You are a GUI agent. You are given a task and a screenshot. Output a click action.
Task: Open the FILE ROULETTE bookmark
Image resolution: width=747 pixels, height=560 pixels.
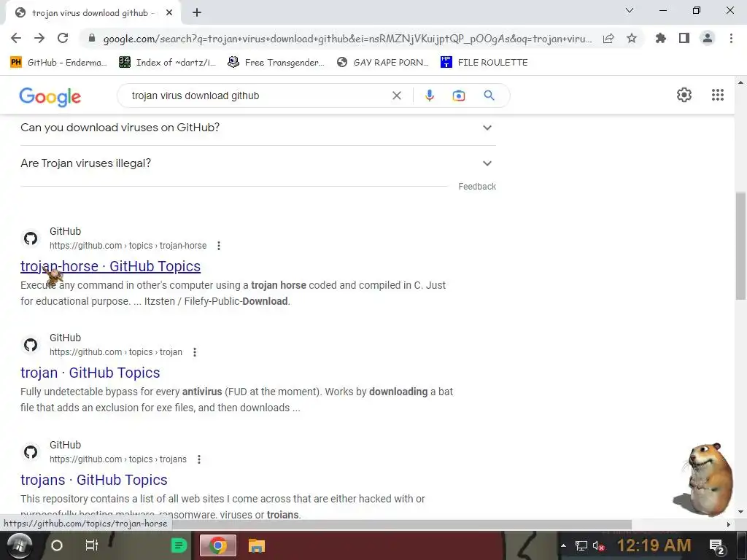click(484, 63)
